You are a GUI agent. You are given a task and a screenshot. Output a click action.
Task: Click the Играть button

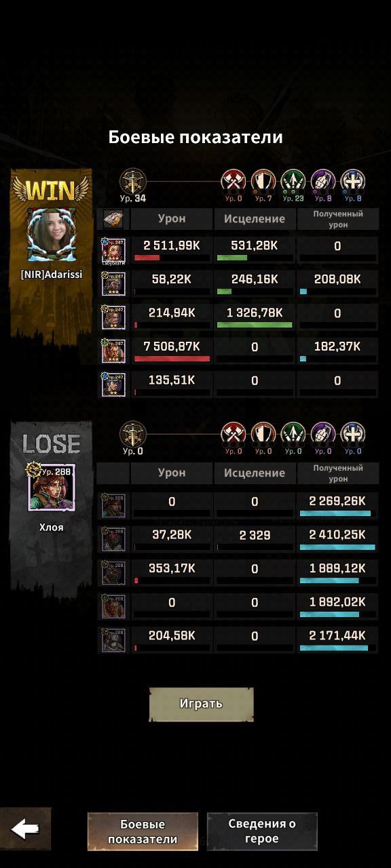(x=202, y=704)
